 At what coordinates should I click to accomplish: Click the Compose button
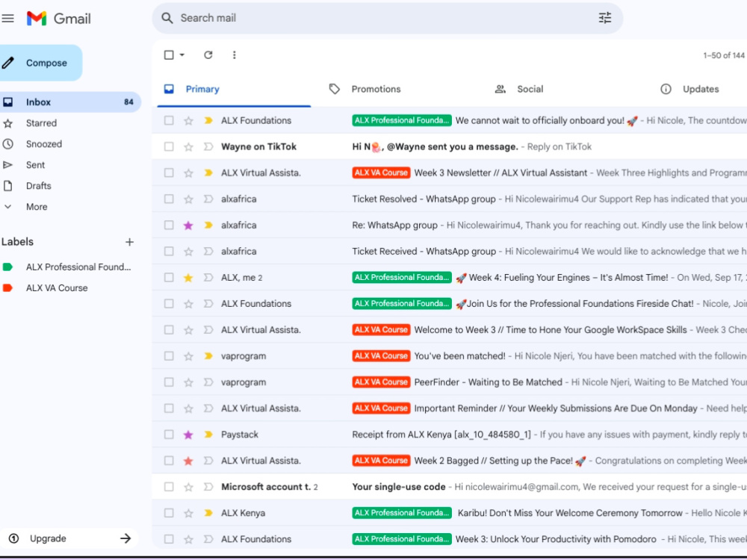tap(40, 63)
